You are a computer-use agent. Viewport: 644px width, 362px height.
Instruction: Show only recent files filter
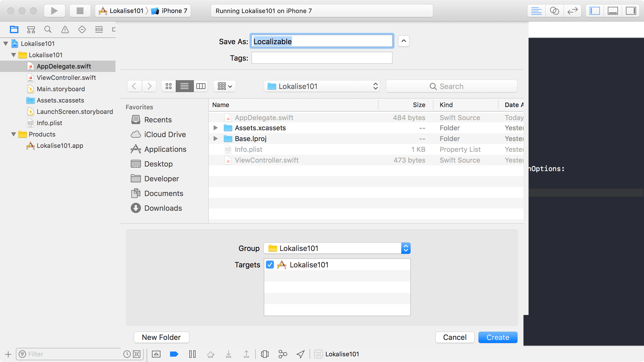click(127, 354)
